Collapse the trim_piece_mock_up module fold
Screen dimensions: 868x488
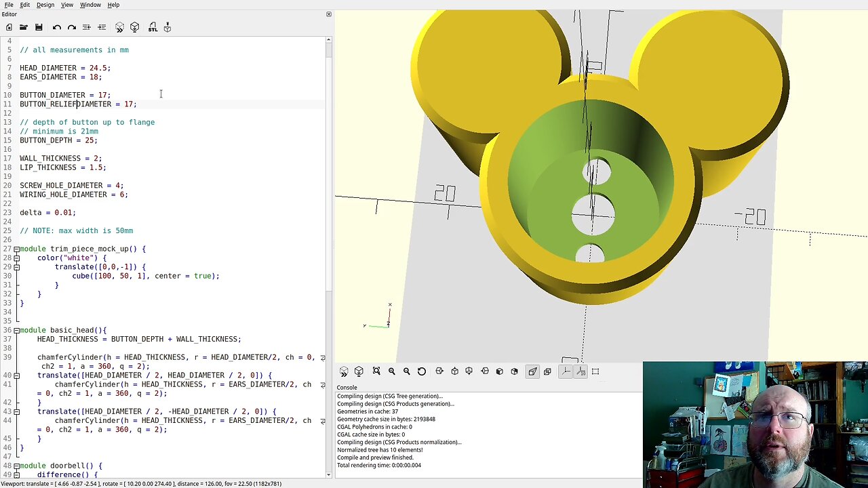(16, 249)
